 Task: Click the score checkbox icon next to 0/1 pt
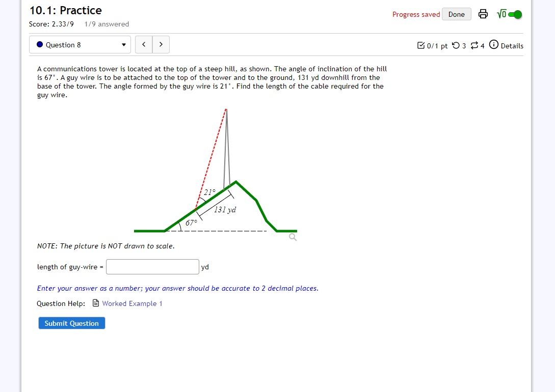[420, 46]
